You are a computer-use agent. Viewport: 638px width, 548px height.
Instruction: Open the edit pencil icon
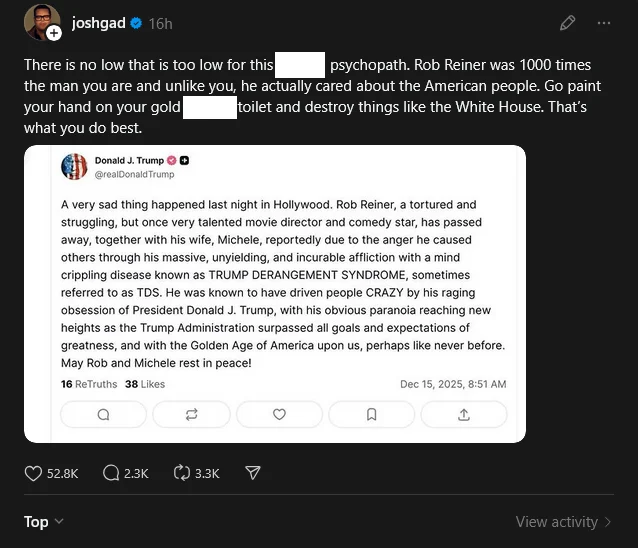pyautogui.click(x=568, y=22)
